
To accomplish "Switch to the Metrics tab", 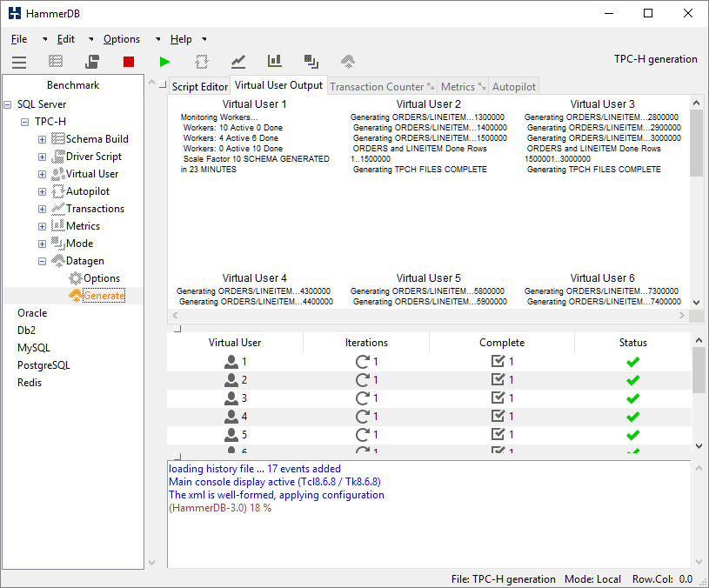I will pyautogui.click(x=463, y=87).
